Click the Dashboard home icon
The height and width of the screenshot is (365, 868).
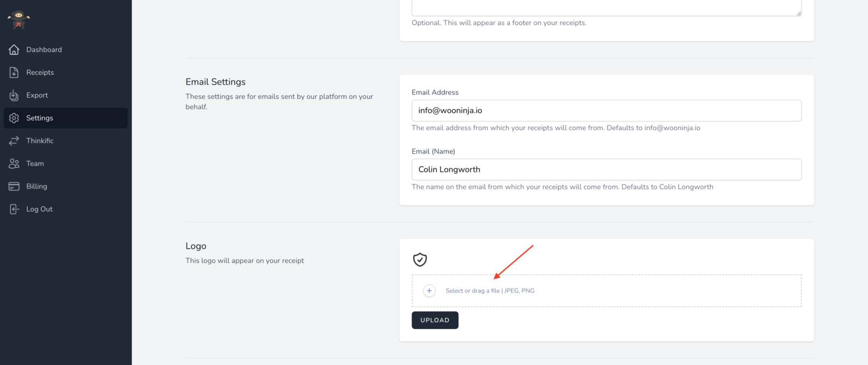pos(14,49)
